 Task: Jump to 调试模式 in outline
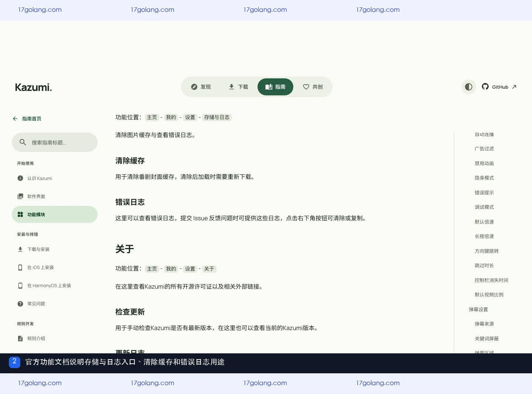point(484,207)
